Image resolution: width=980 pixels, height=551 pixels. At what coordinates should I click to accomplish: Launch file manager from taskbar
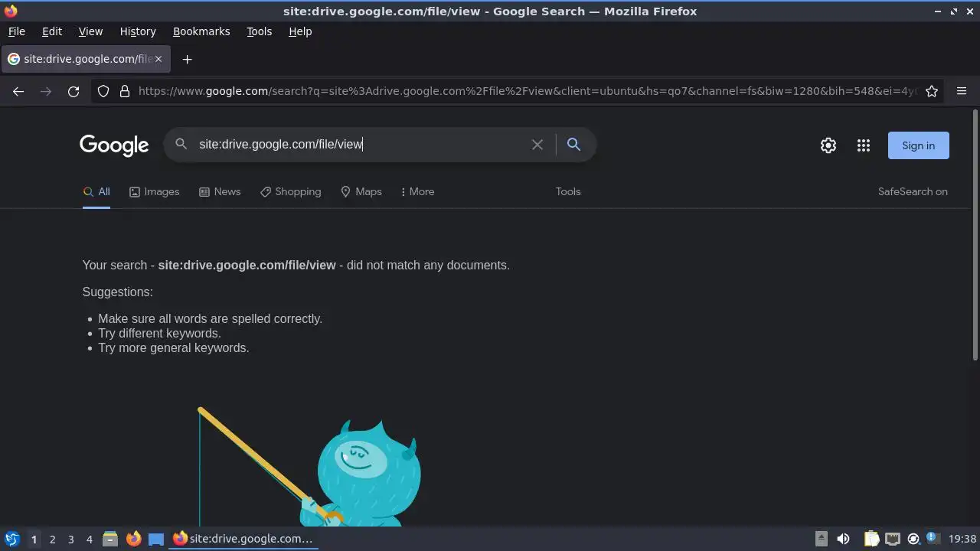click(110, 539)
